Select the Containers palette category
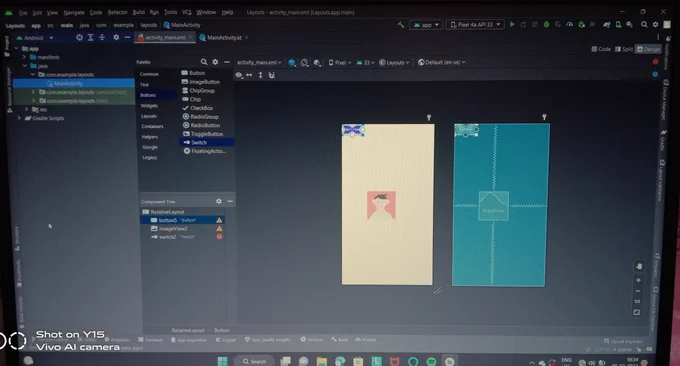Image resolution: width=680 pixels, height=366 pixels. (152, 127)
